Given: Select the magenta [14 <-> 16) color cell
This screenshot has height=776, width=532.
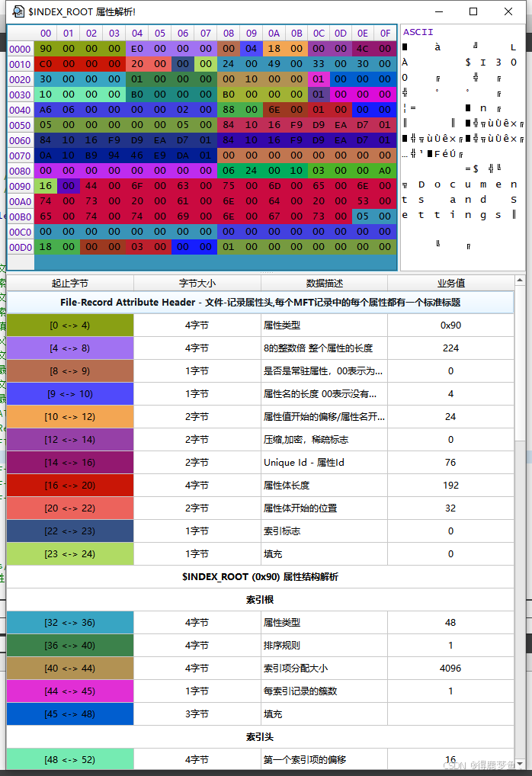Looking at the screenshot, I should tap(70, 462).
